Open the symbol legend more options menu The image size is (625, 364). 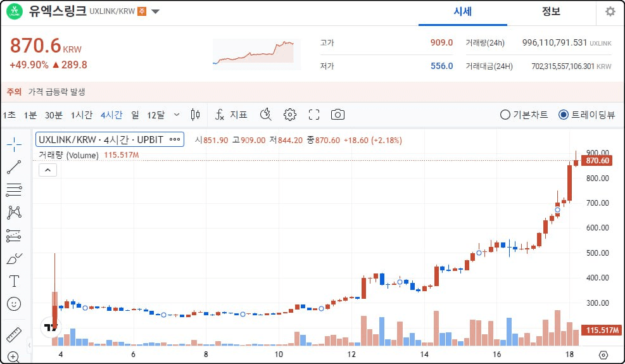[175, 139]
